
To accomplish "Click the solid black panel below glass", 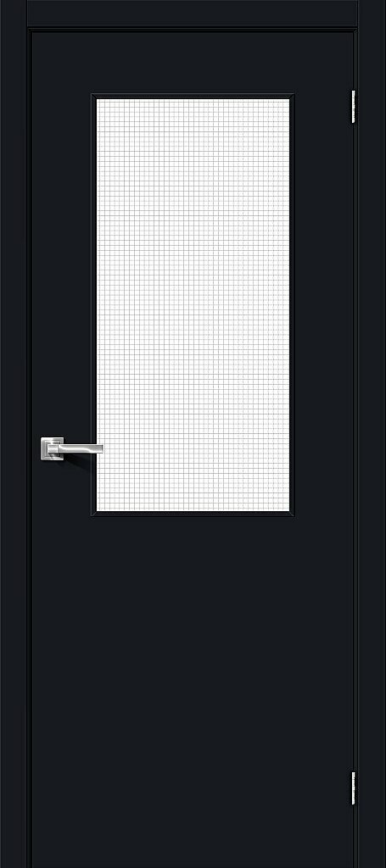I will coord(193,692).
